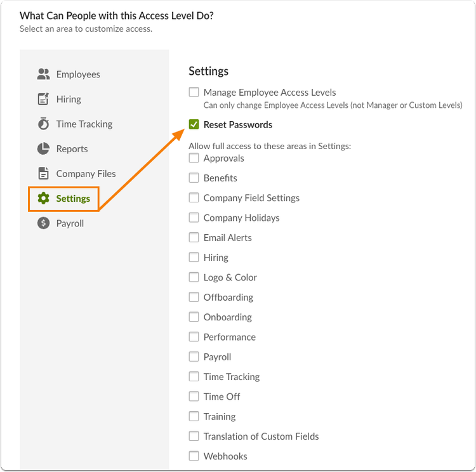Click the Company Files document icon
The image size is (476, 472).
coord(43,173)
